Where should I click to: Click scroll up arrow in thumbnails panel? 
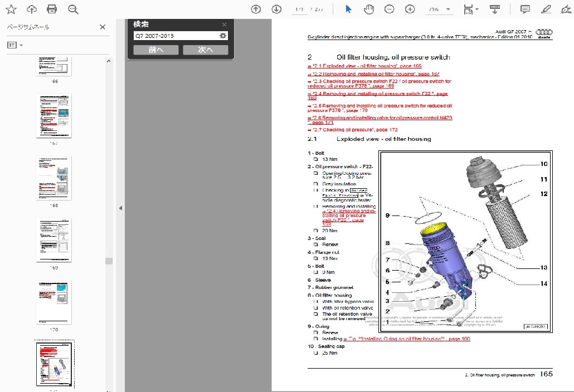(x=108, y=61)
